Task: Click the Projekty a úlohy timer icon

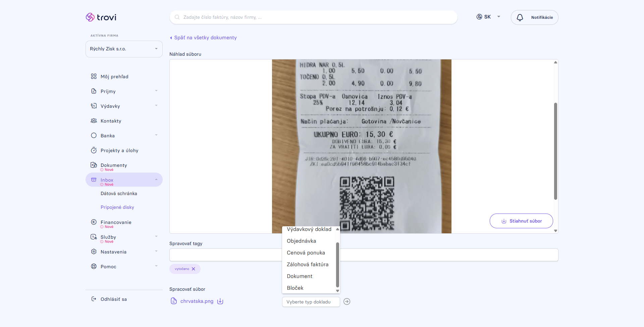Action: click(x=94, y=150)
